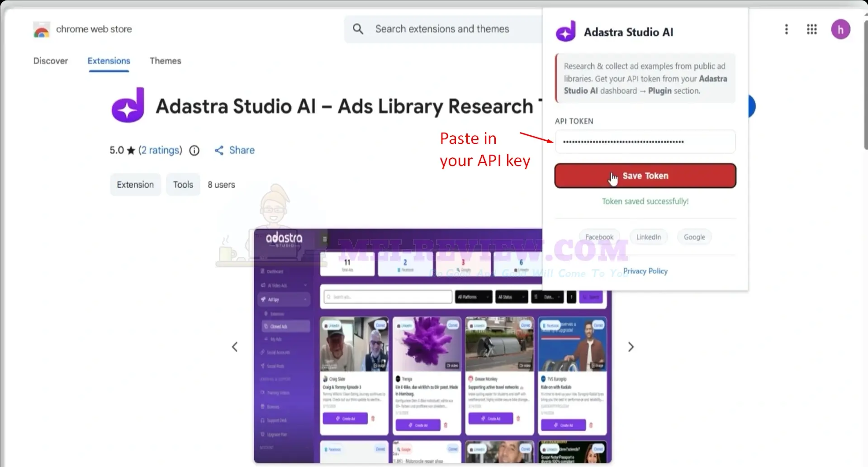The height and width of the screenshot is (467, 868).
Task: Switch to the Themes tab
Action: [x=166, y=61]
